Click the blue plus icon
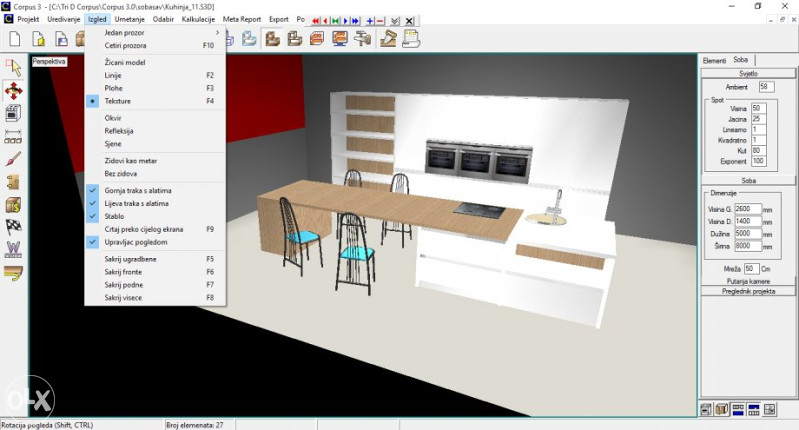This screenshot has width=799, height=430. 370,21
